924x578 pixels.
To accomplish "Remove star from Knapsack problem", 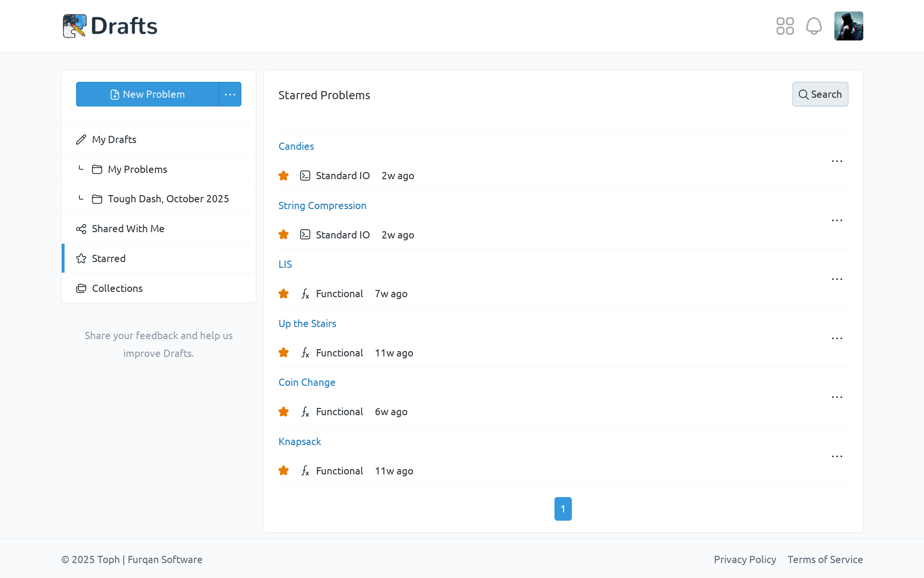I will click(x=284, y=471).
